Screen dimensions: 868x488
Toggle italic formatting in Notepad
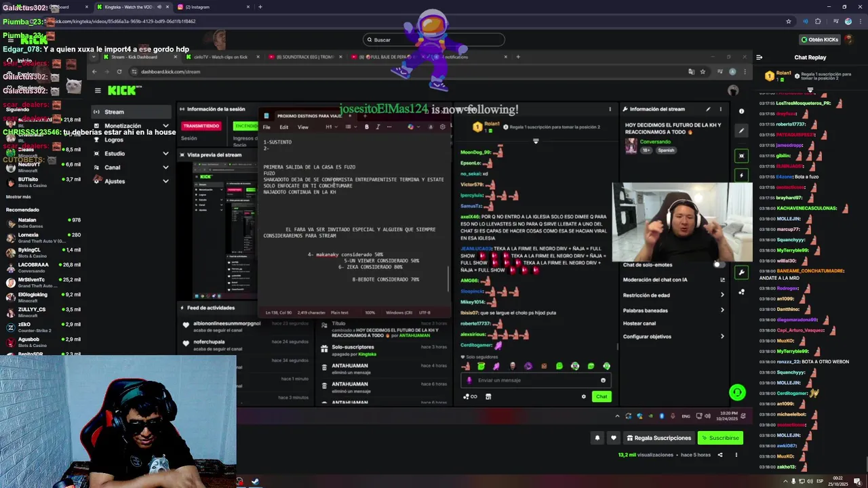[x=378, y=127]
